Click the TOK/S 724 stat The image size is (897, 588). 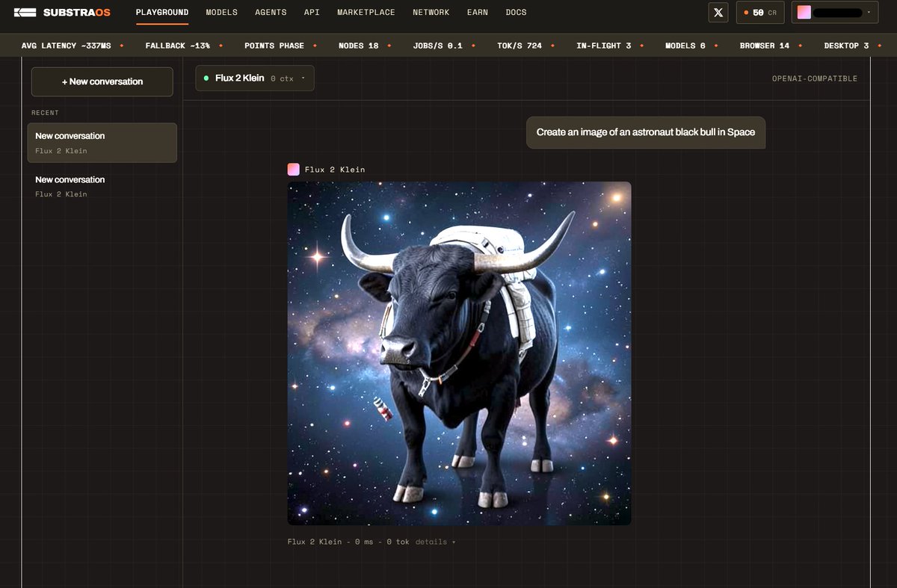click(x=520, y=46)
